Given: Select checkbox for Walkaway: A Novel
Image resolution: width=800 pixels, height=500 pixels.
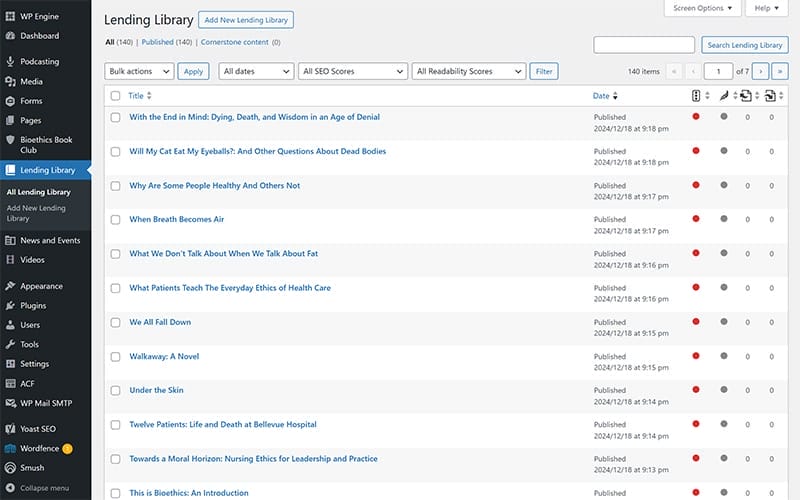Looking at the screenshot, I should pyautogui.click(x=115, y=357).
